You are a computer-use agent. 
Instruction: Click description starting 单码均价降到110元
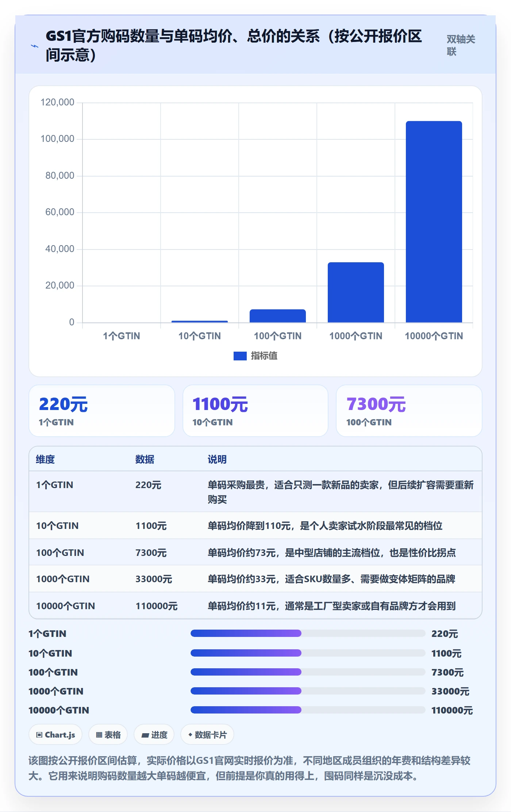point(325,526)
